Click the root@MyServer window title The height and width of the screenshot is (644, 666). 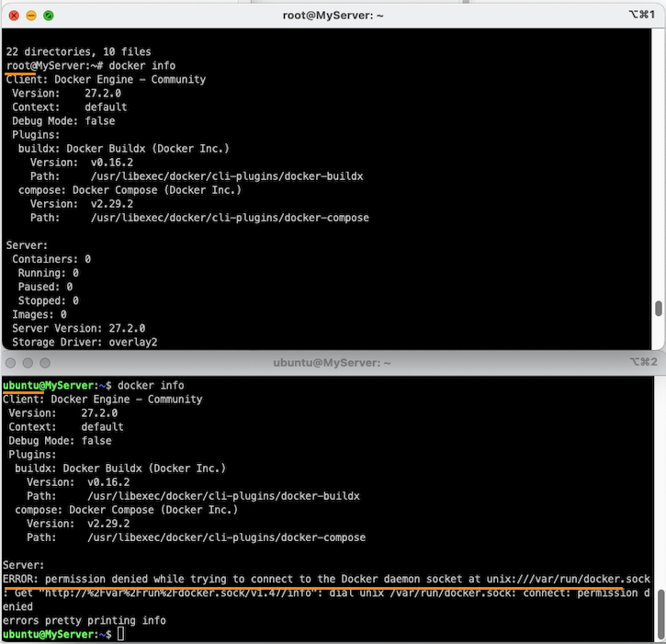[333, 16]
